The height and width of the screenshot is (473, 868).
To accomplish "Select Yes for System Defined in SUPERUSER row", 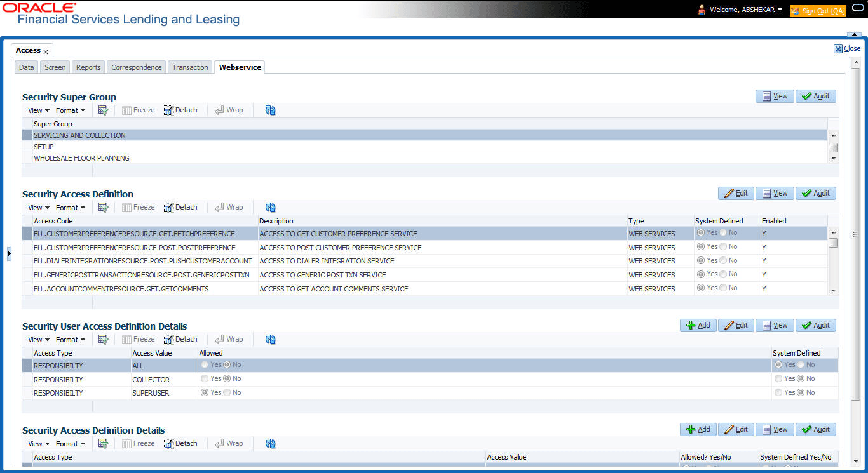I will pos(778,393).
